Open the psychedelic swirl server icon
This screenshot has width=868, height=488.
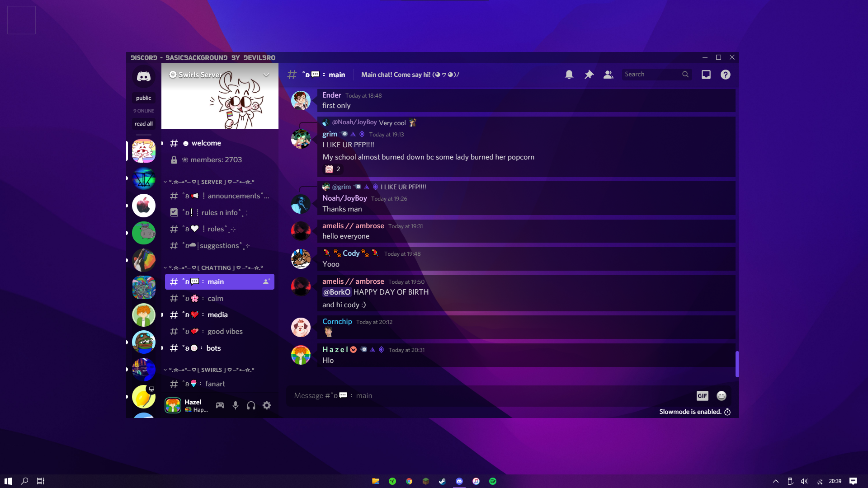144,287
